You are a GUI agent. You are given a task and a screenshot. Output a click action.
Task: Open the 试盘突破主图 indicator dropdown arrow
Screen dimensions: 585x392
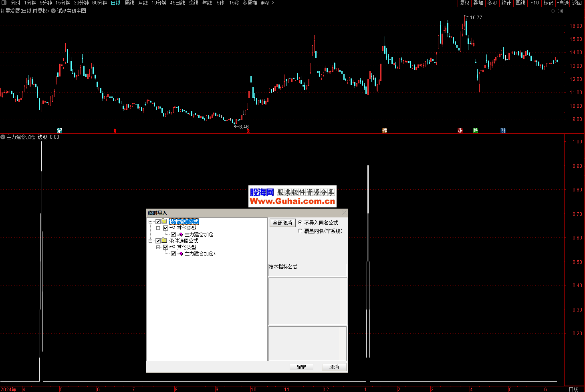53,11
